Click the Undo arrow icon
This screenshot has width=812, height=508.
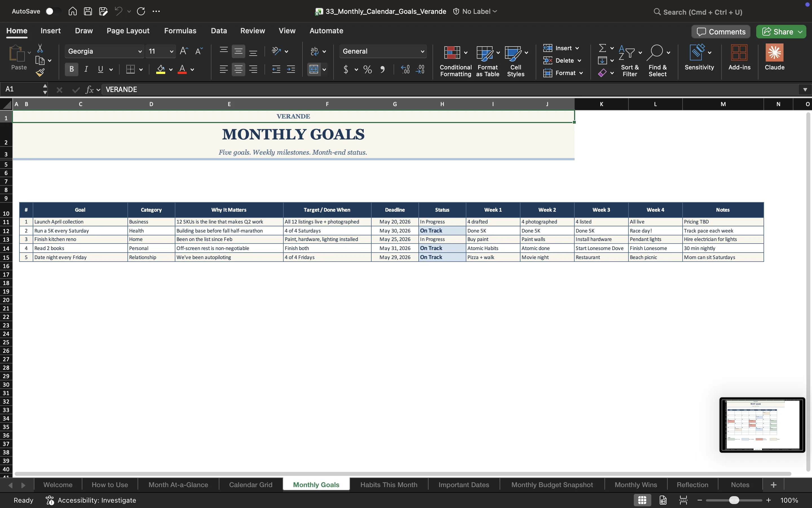coord(118,11)
